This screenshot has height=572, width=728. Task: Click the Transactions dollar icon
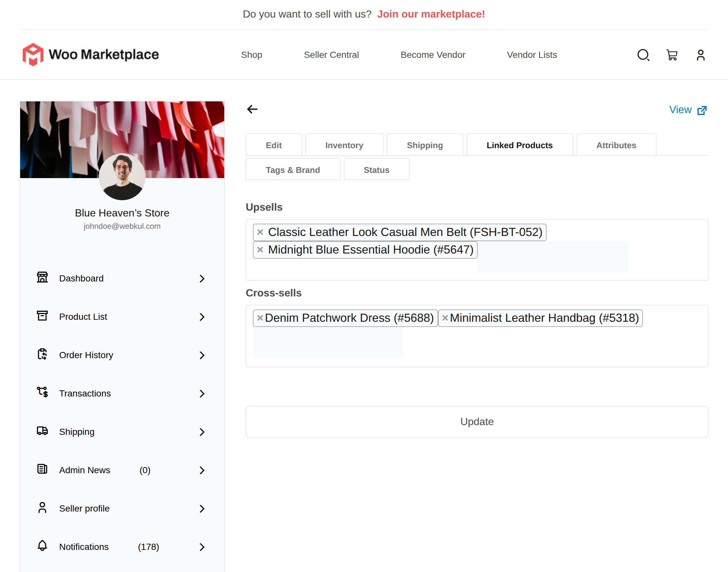[x=42, y=392]
